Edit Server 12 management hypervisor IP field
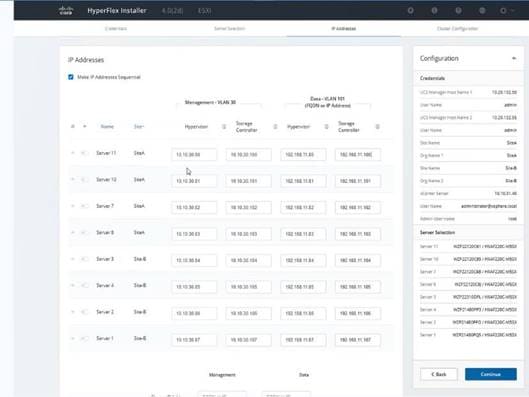This screenshot has height=397, width=529. pyautogui.click(x=194, y=181)
